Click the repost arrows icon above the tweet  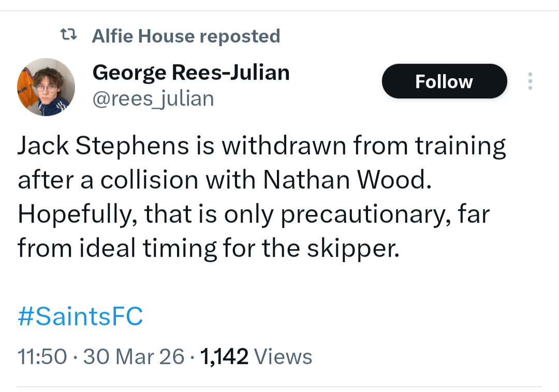pyautogui.click(x=68, y=36)
